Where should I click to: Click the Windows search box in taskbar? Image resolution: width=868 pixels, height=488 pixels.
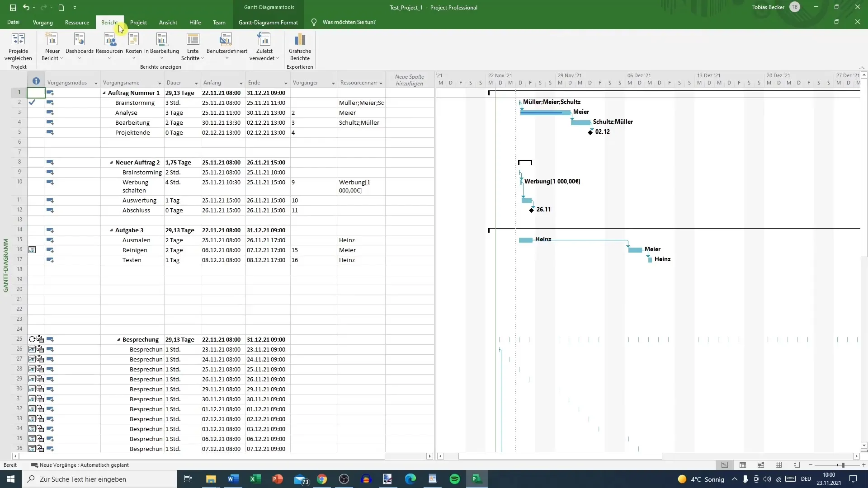pos(99,479)
